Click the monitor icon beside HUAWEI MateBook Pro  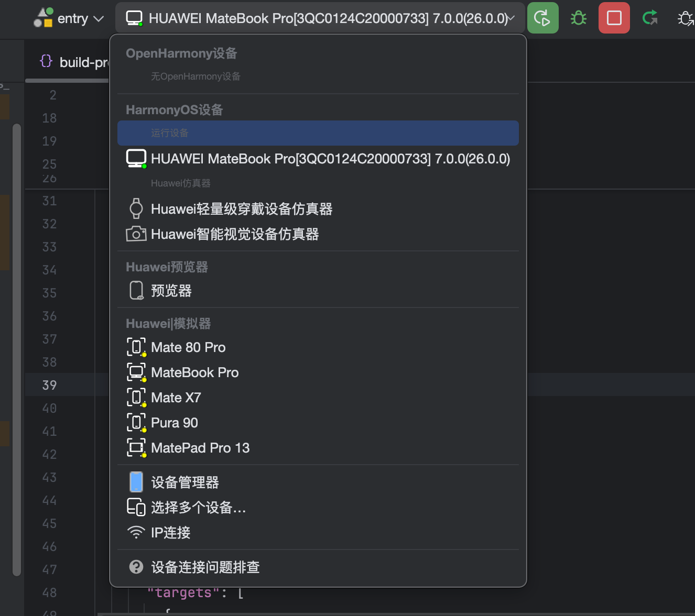point(136,159)
